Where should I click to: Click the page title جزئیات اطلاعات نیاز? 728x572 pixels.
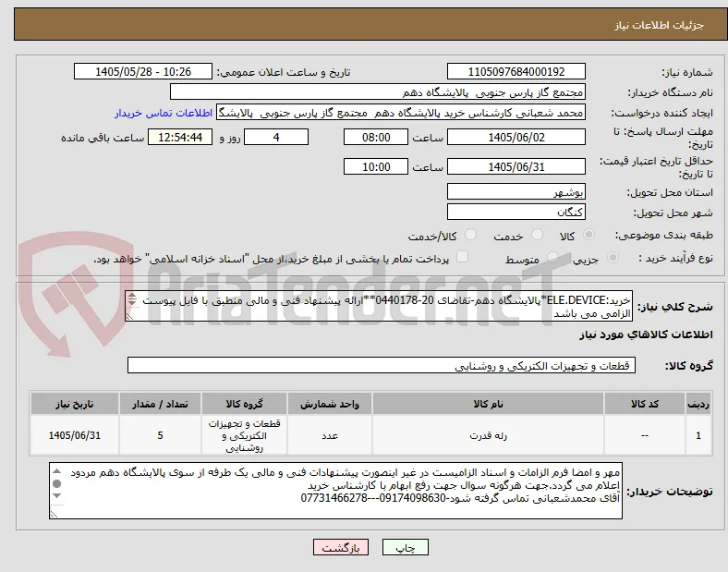tap(660, 25)
